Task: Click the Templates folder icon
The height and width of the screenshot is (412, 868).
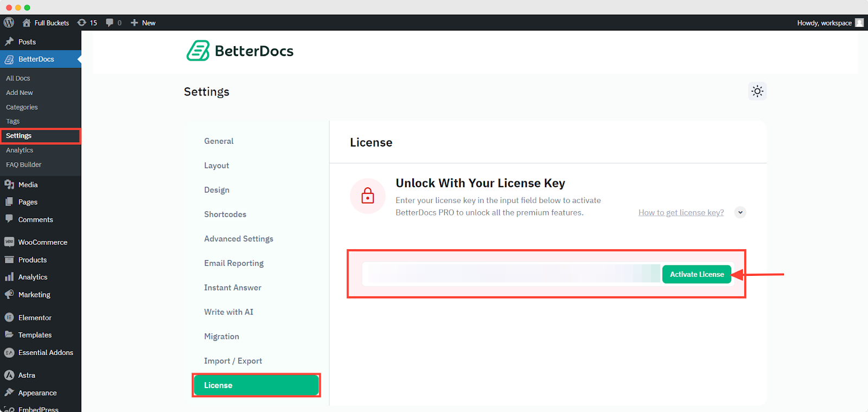Action: pyautogui.click(x=9, y=335)
